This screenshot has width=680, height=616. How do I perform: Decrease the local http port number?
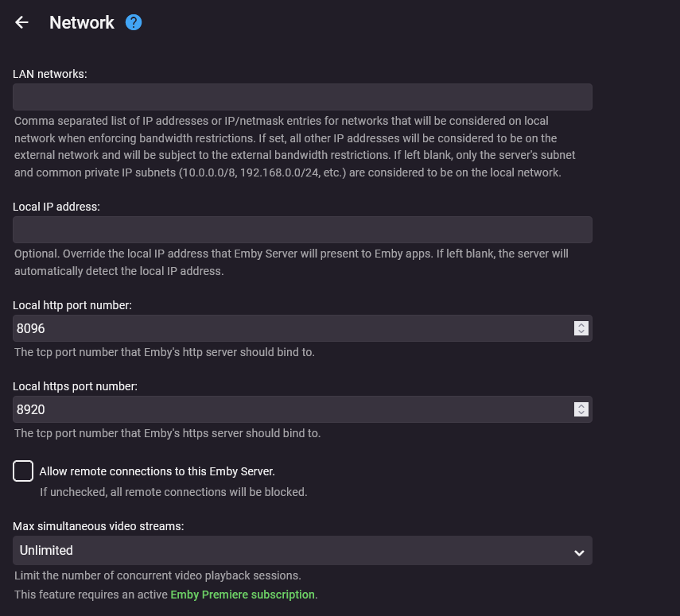(x=581, y=331)
